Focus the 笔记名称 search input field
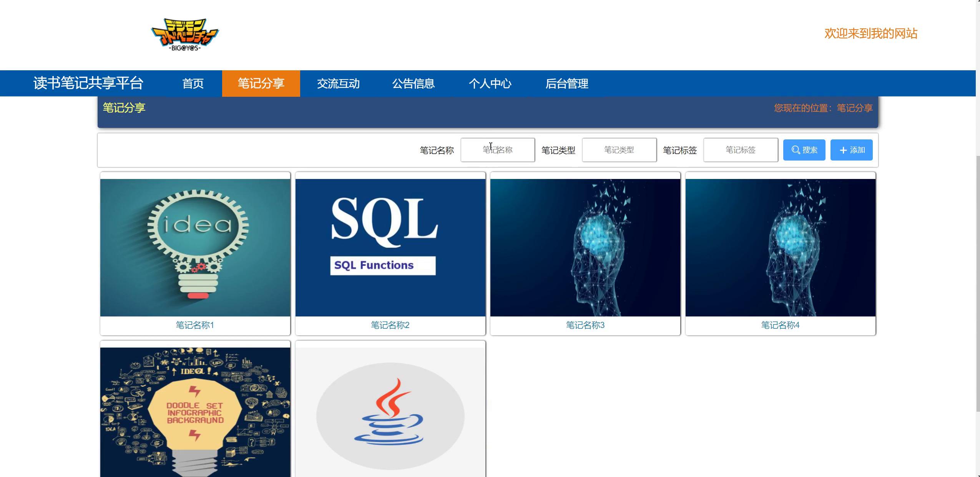Image resolution: width=980 pixels, height=477 pixels. pyautogui.click(x=497, y=150)
